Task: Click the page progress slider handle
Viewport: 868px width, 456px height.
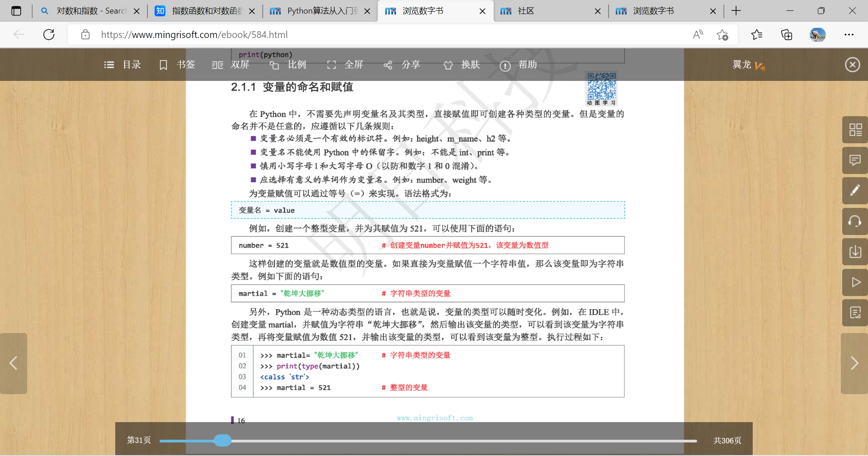Action: coord(222,441)
